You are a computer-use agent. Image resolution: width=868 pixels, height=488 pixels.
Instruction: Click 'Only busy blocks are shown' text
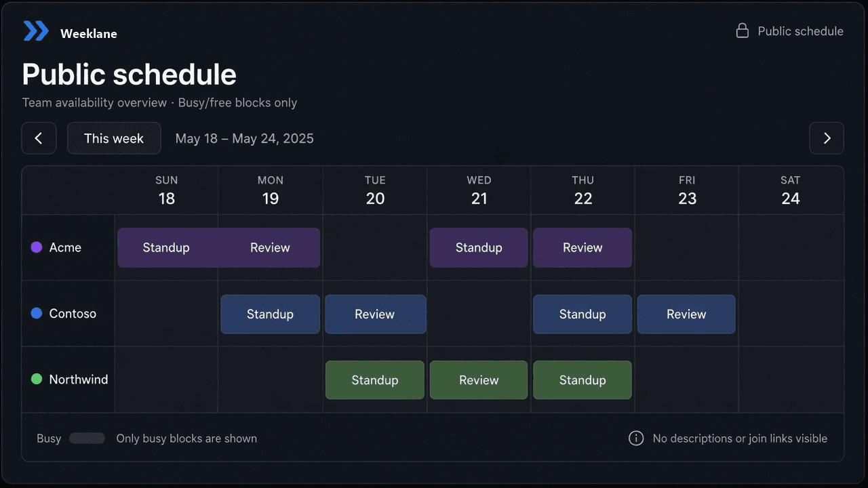[186, 439]
